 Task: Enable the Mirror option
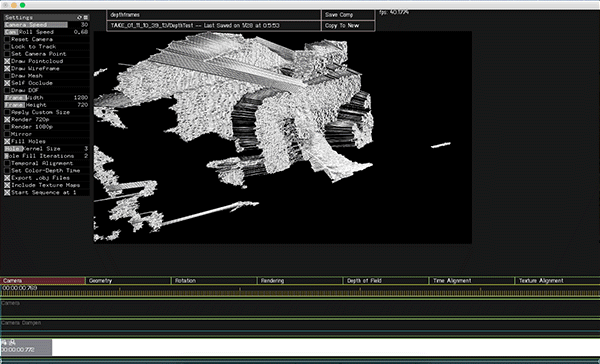pos(7,134)
